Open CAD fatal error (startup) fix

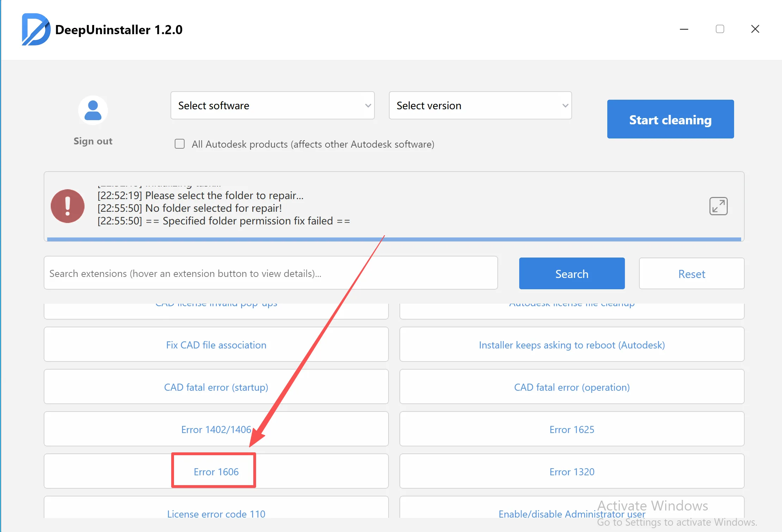[216, 387]
